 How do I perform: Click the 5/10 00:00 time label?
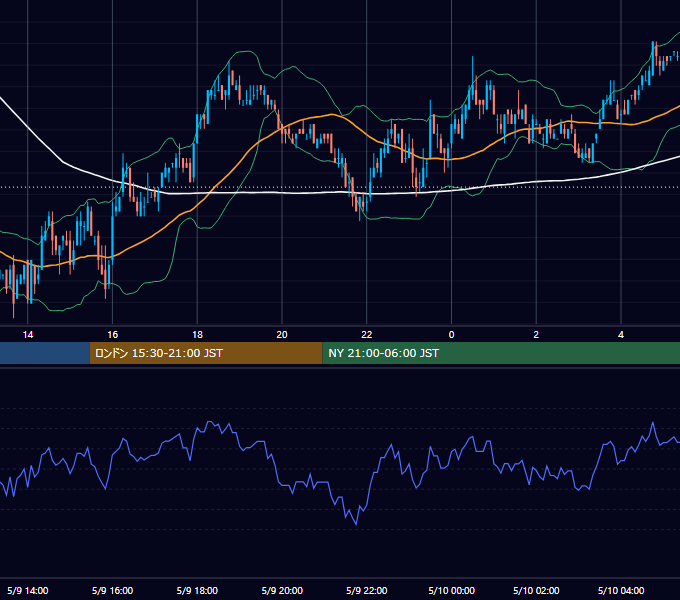[x=451, y=590]
